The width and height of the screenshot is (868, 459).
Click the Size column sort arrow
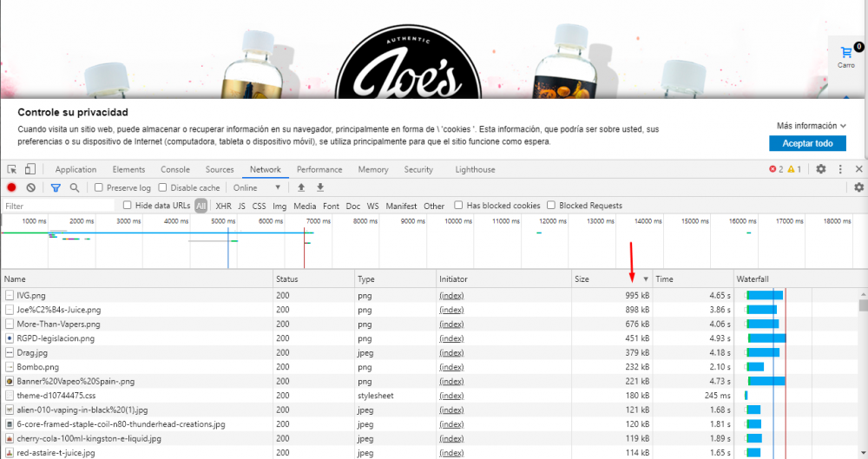point(645,279)
